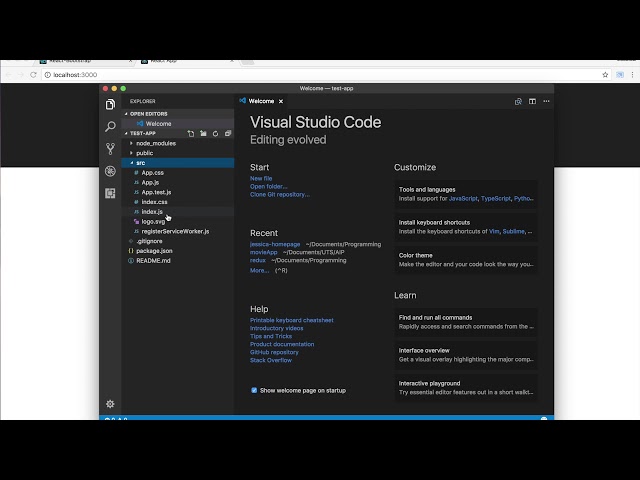Open the Manage gear icon menu

coord(110,404)
